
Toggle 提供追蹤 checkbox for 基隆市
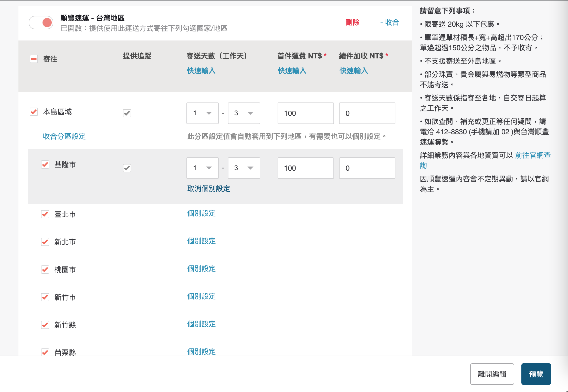(127, 168)
